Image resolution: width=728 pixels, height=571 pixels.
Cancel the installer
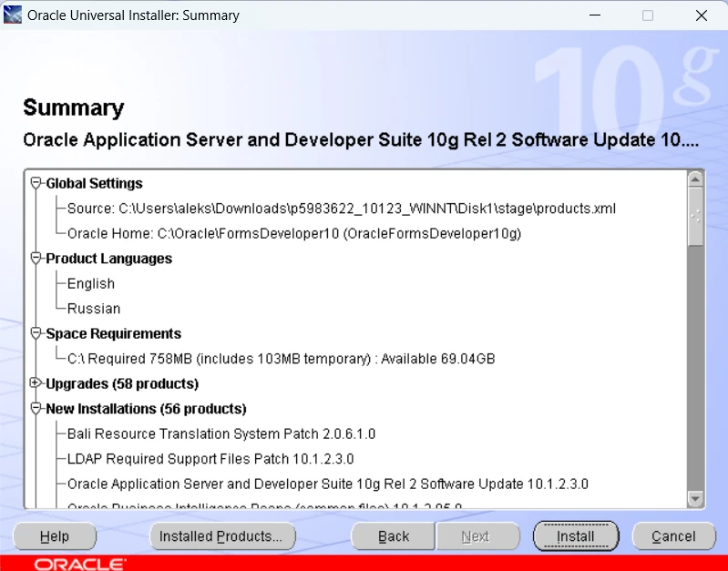tap(673, 536)
